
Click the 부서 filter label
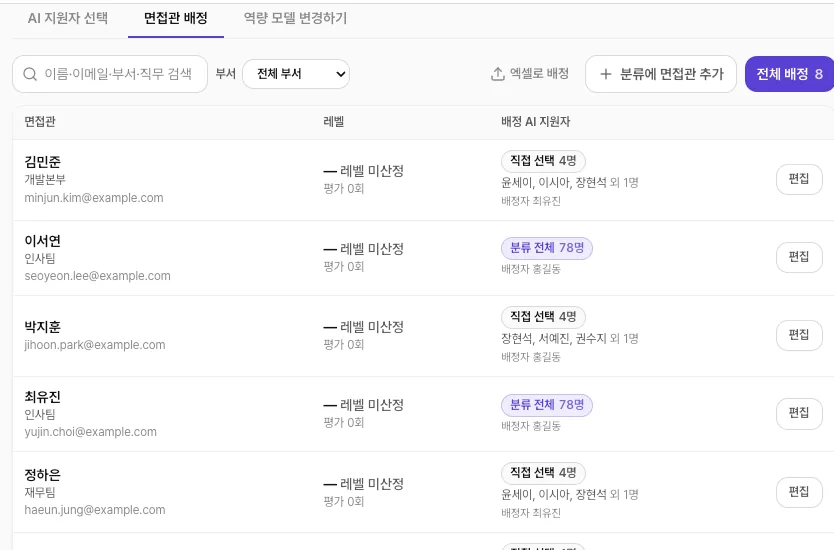[226, 74]
